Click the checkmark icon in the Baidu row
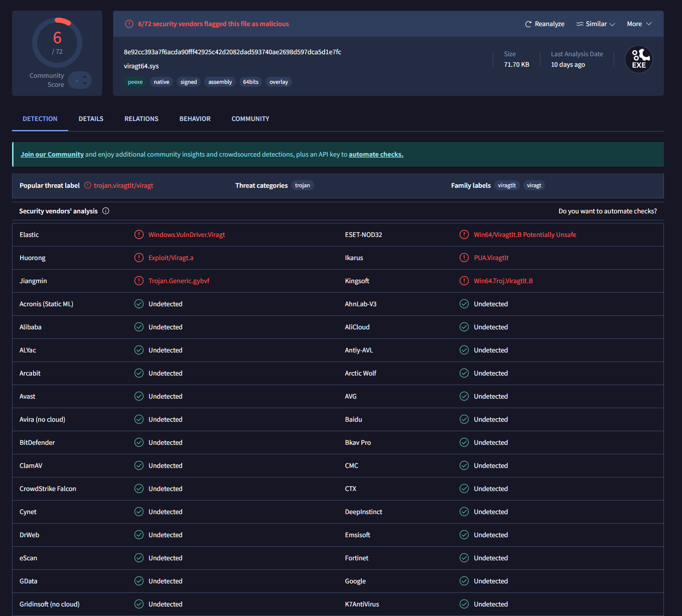 (x=464, y=419)
